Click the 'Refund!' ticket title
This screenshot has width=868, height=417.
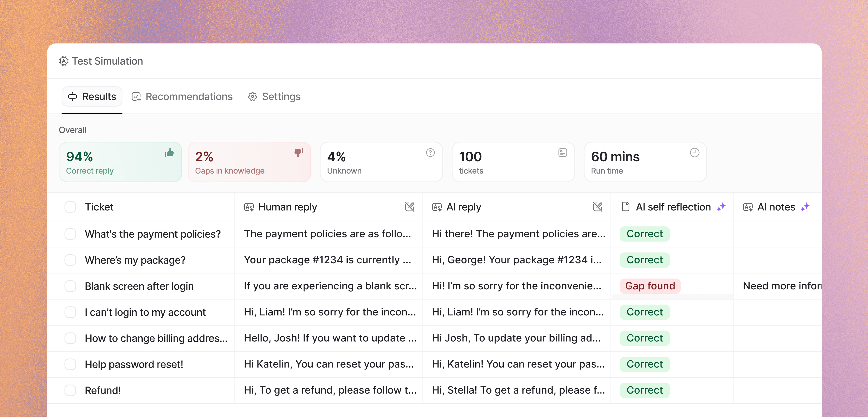click(x=103, y=390)
